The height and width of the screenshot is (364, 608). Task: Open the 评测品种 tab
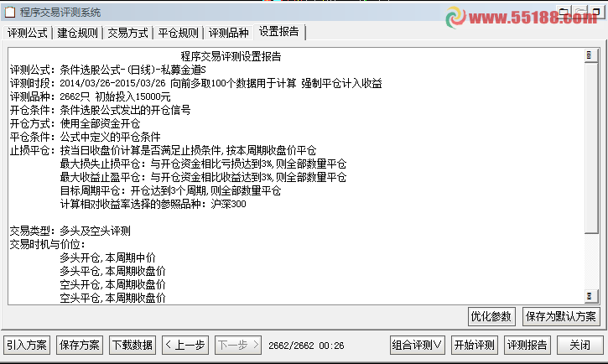pyautogui.click(x=229, y=33)
